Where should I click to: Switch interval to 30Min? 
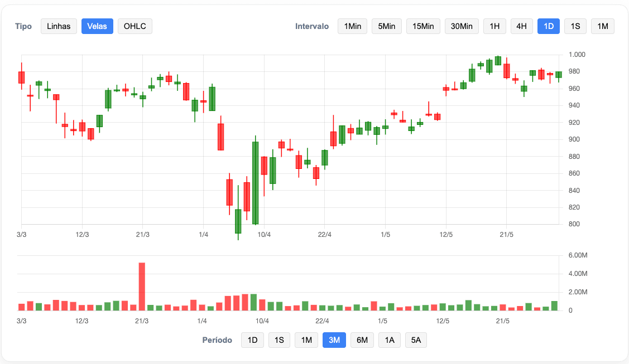(x=462, y=26)
